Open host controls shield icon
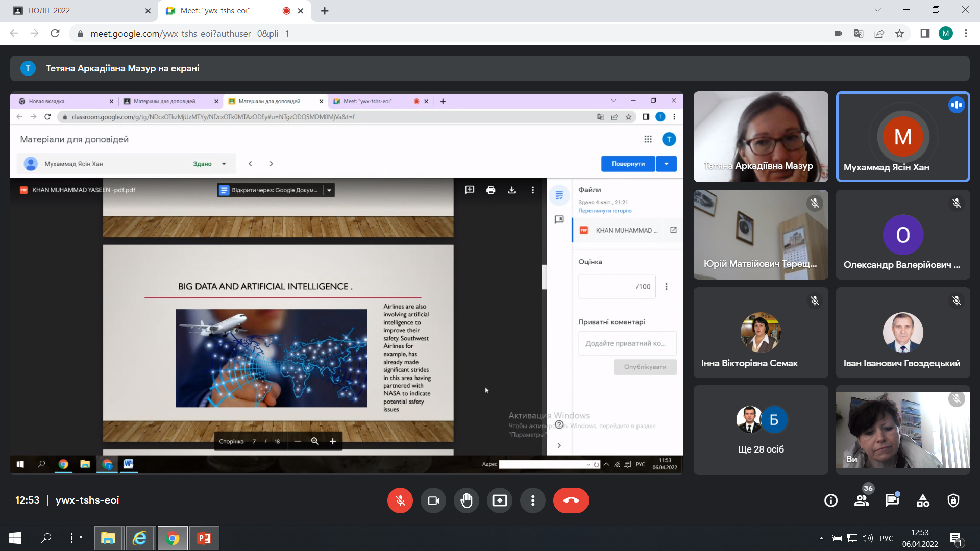Screen dimensions: 980x551 [x=953, y=500]
